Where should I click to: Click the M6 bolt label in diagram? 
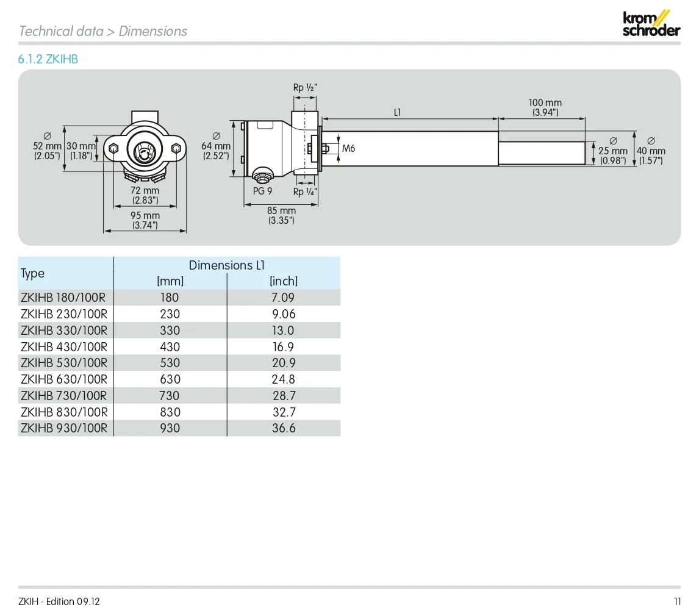pos(348,149)
